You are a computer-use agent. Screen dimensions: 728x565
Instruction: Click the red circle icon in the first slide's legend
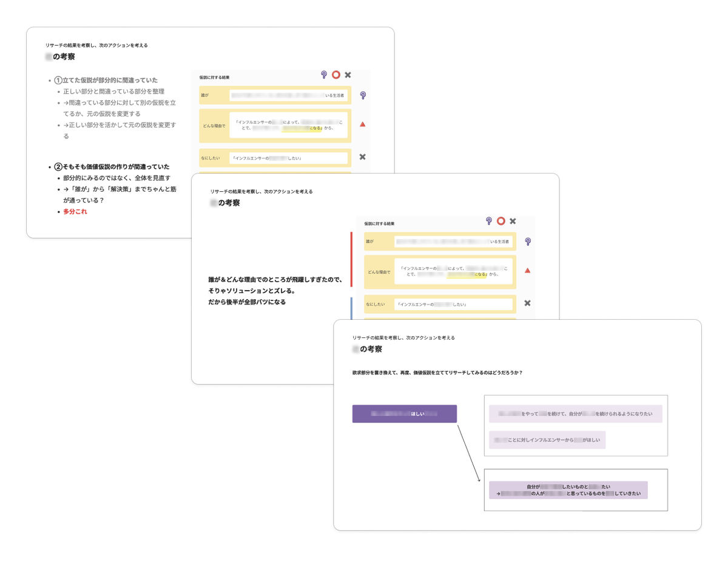coord(336,75)
